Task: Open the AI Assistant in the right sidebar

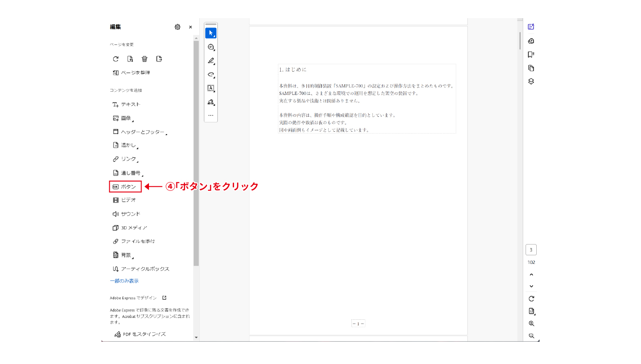Action: click(x=531, y=27)
